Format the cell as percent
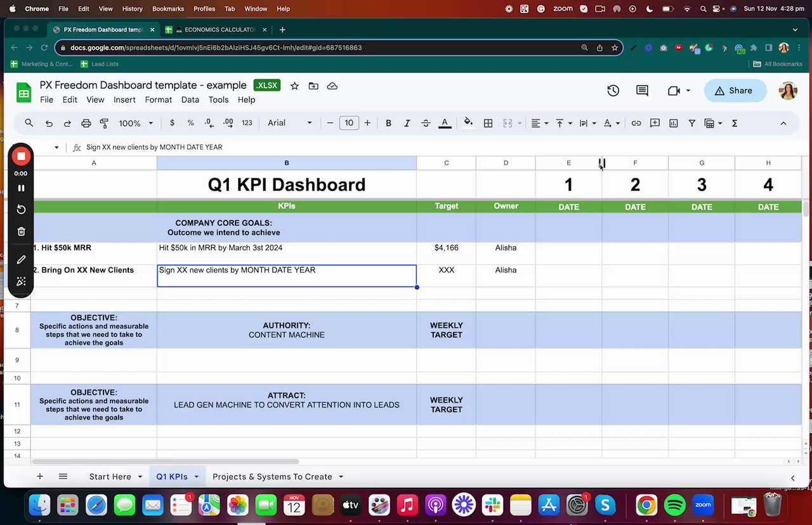Image resolution: width=812 pixels, height=525 pixels. pos(190,123)
